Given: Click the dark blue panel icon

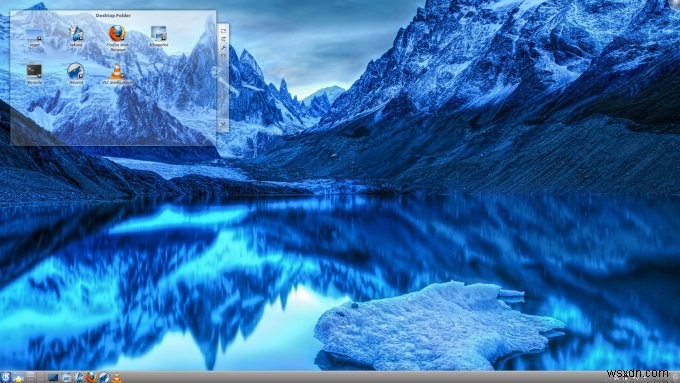Looking at the screenshot, I should 53,377.
